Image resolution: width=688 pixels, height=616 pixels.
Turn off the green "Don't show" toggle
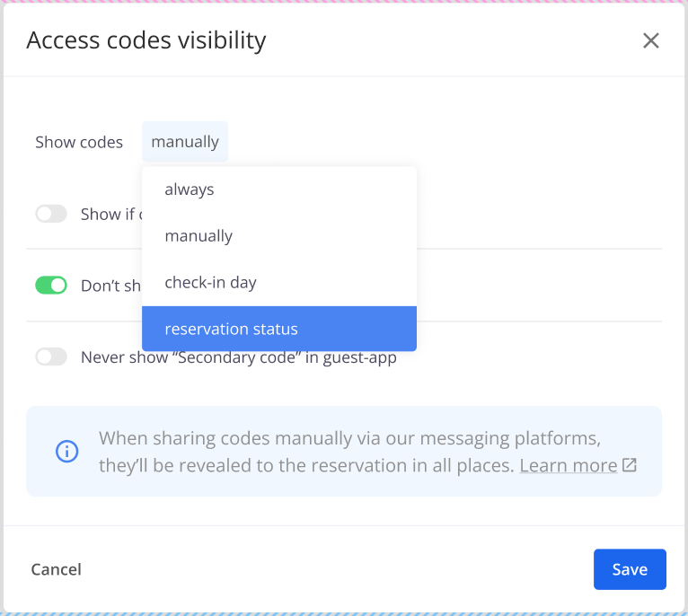[x=51, y=286]
